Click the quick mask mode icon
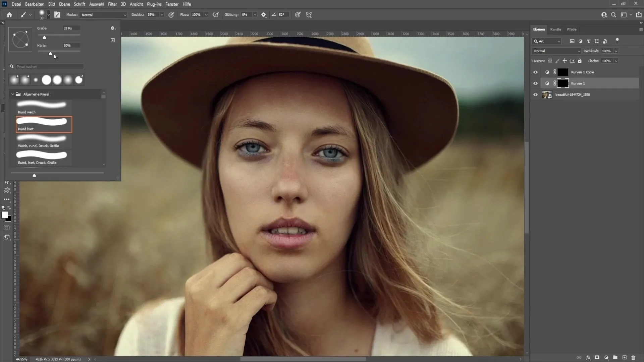 coord(6,228)
